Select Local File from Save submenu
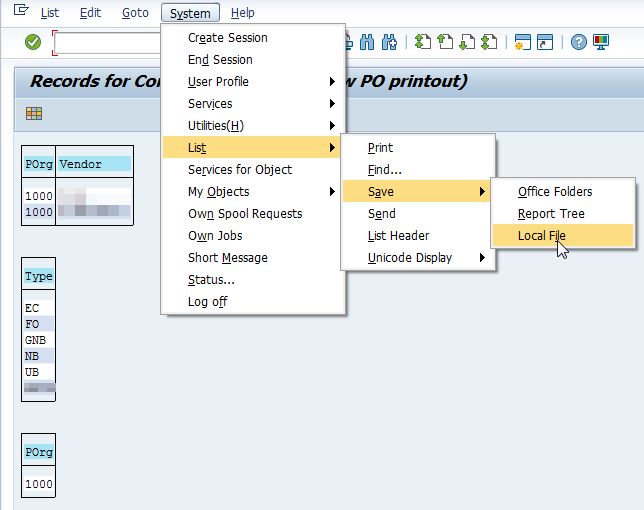 [x=541, y=236]
